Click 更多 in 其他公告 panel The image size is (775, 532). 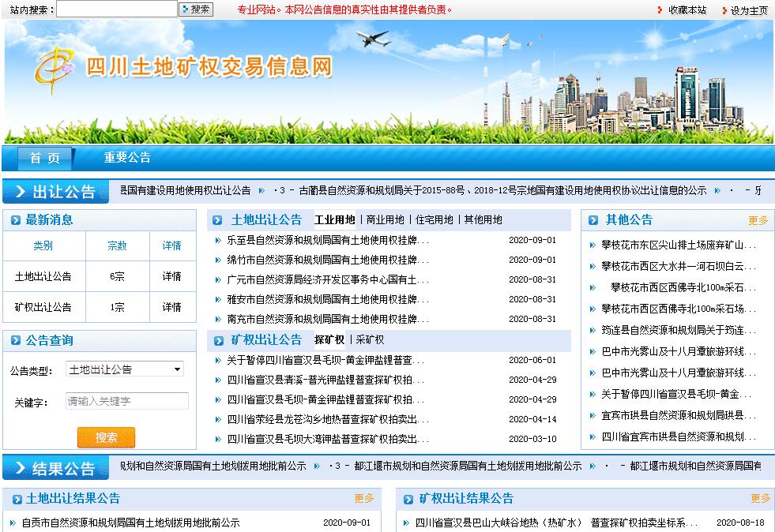tap(758, 220)
